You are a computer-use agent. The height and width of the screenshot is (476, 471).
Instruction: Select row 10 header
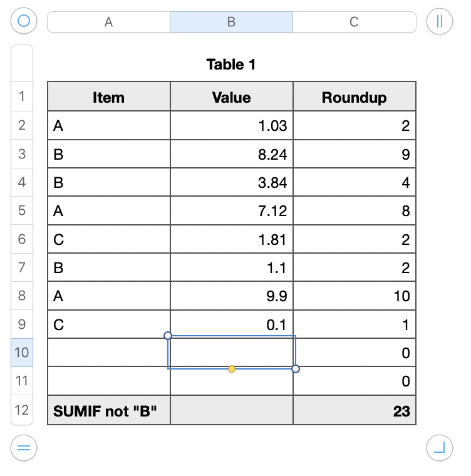22,353
